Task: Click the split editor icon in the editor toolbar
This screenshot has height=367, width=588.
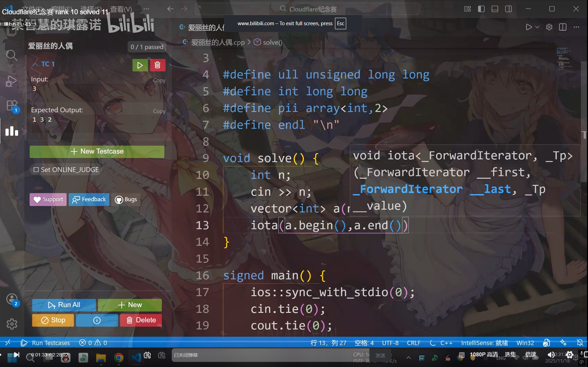Action: point(562,27)
